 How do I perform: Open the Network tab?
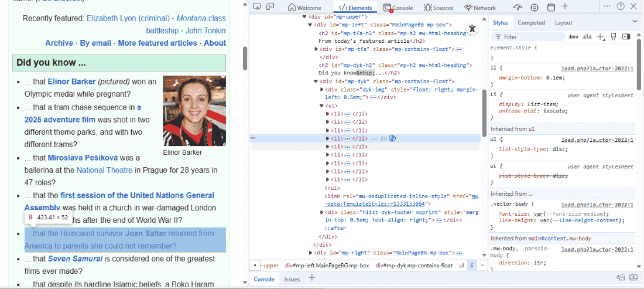(480, 8)
